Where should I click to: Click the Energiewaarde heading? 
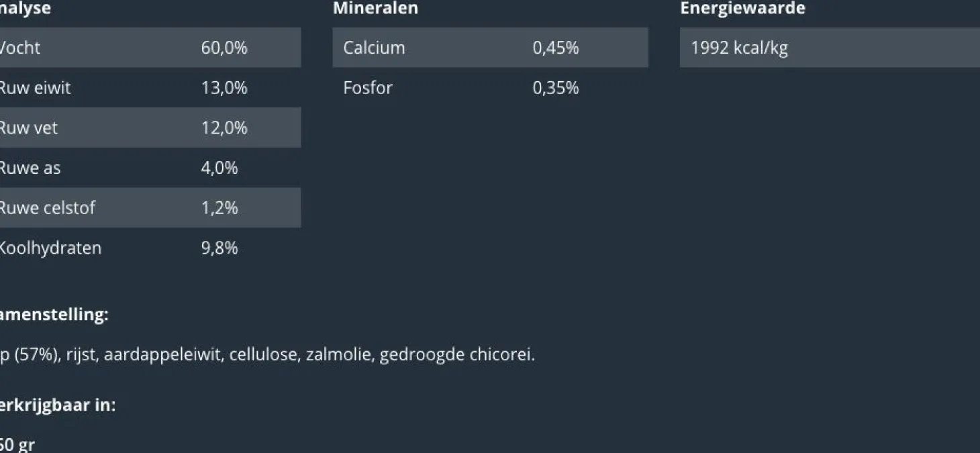(x=742, y=9)
